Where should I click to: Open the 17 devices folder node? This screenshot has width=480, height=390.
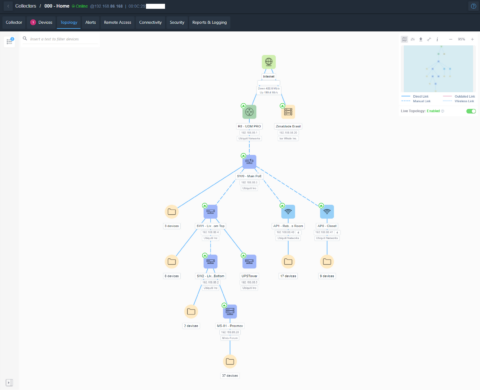[288, 262]
